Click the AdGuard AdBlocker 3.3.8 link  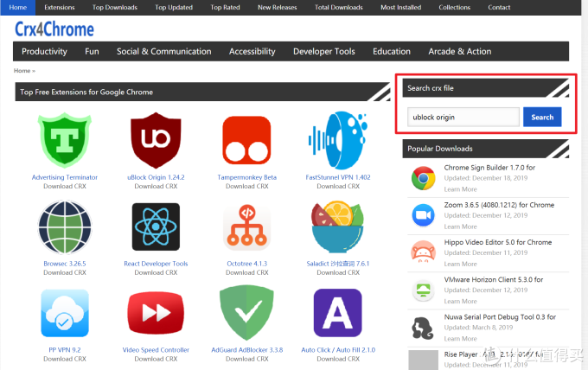point(246,350)
